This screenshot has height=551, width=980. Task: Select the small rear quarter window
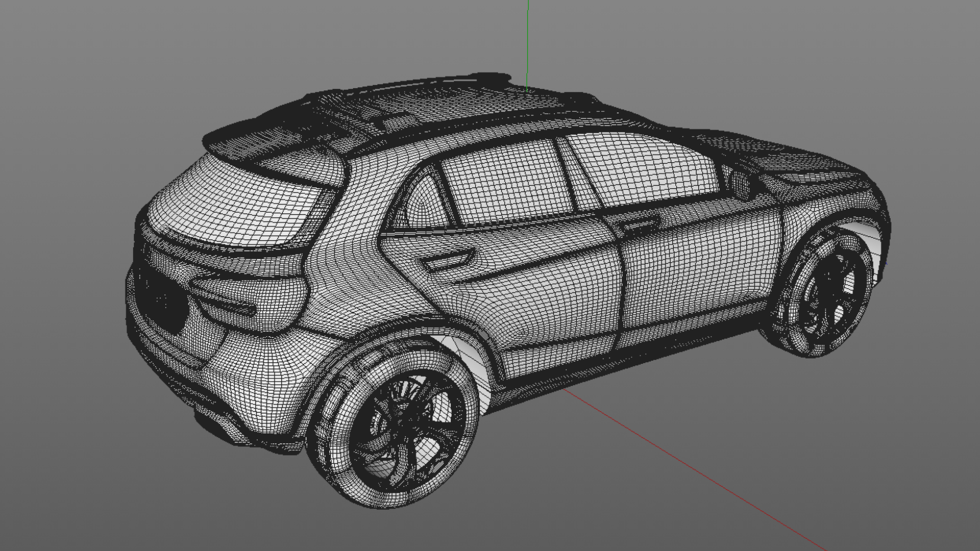tap(425, 202)
